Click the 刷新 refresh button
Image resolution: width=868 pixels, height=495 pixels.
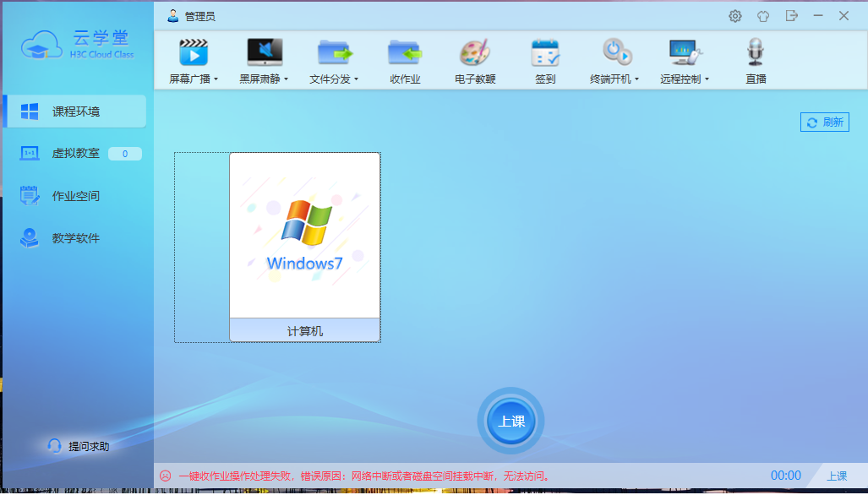tap(824, 122)
